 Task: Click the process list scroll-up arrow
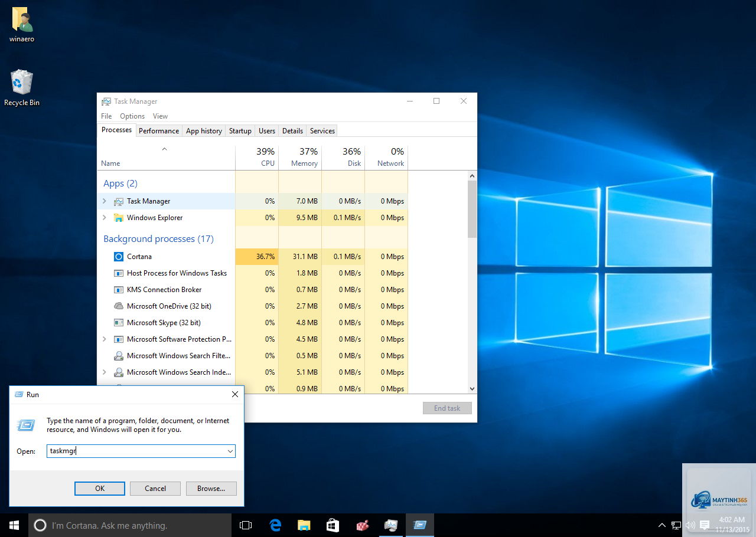[472, 176]
